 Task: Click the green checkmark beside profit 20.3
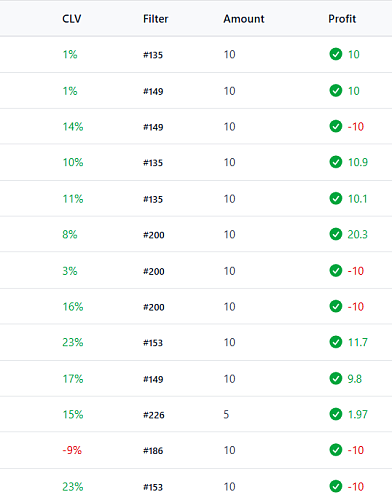click(x=336, y=234)
